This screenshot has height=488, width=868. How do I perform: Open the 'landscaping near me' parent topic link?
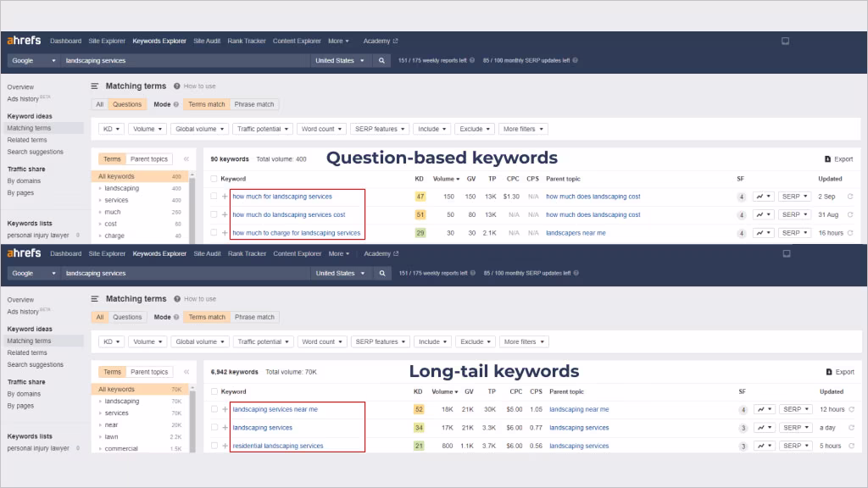click(579, 409)
